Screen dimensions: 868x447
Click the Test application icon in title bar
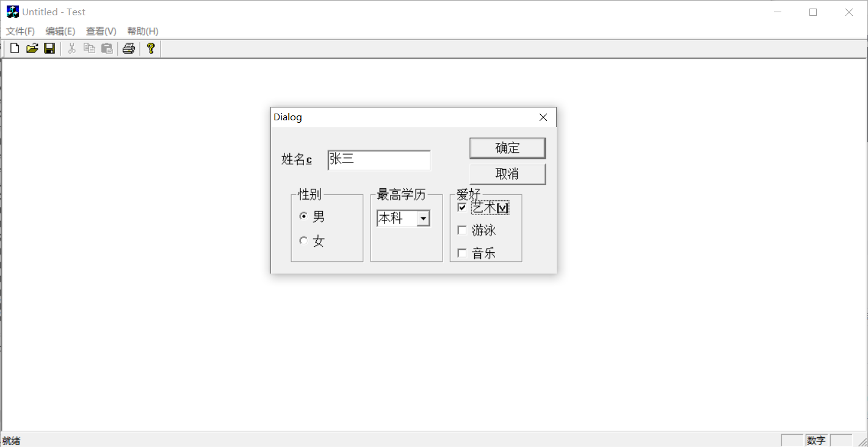[x=13, y=11]
